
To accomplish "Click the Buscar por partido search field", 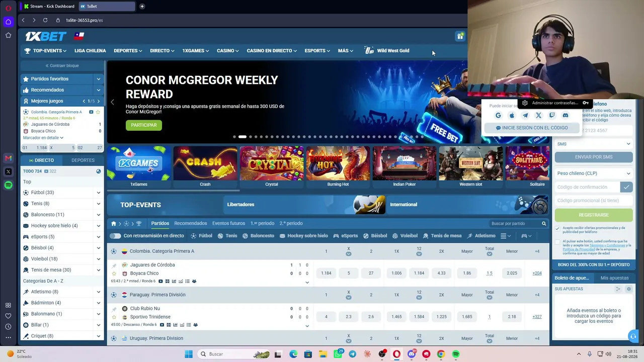I will 514,223.
